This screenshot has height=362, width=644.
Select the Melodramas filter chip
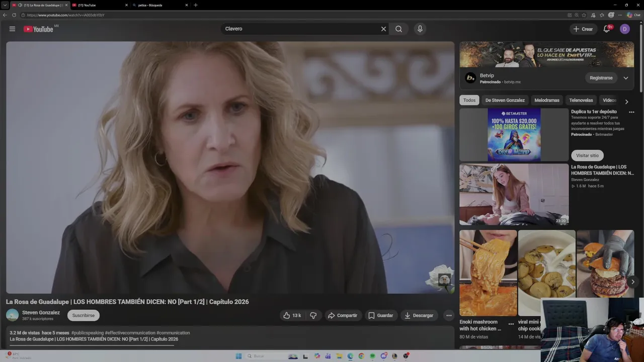[547, 100]
